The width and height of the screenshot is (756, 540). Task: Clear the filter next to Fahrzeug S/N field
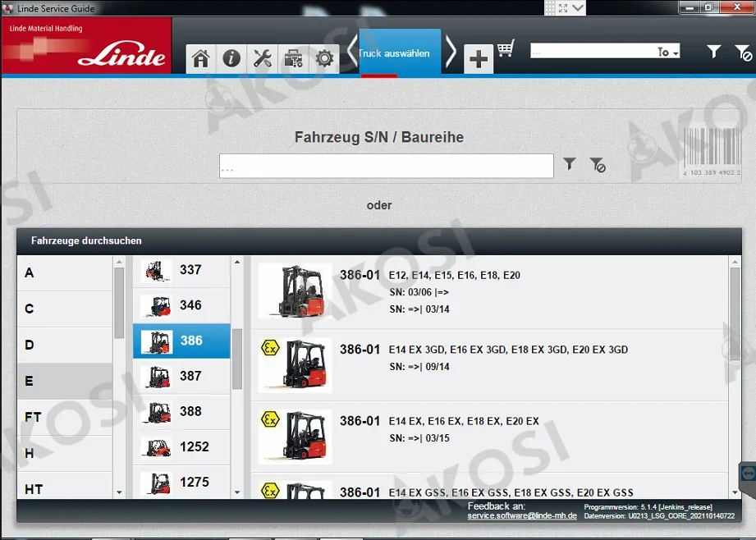(598, 165)
